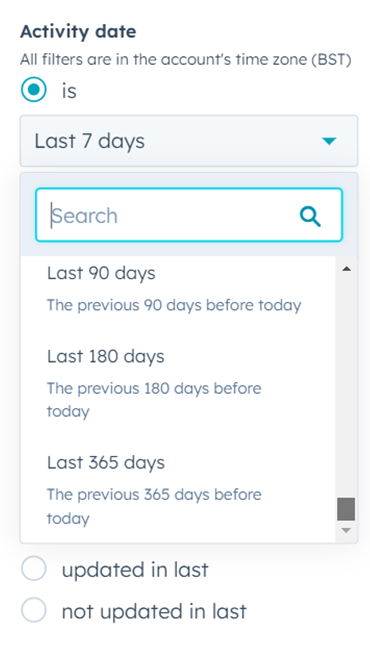Image resolution: width=370 pixels, height=652 pixels.
Task: Focus the Search input field
Action: coord(189,215)
